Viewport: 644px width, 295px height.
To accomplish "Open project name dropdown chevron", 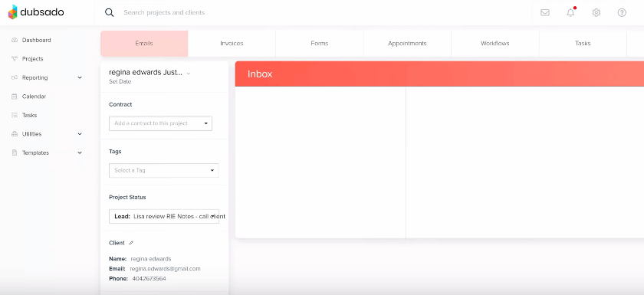I will pyautogui.click(x=189, y=74).
